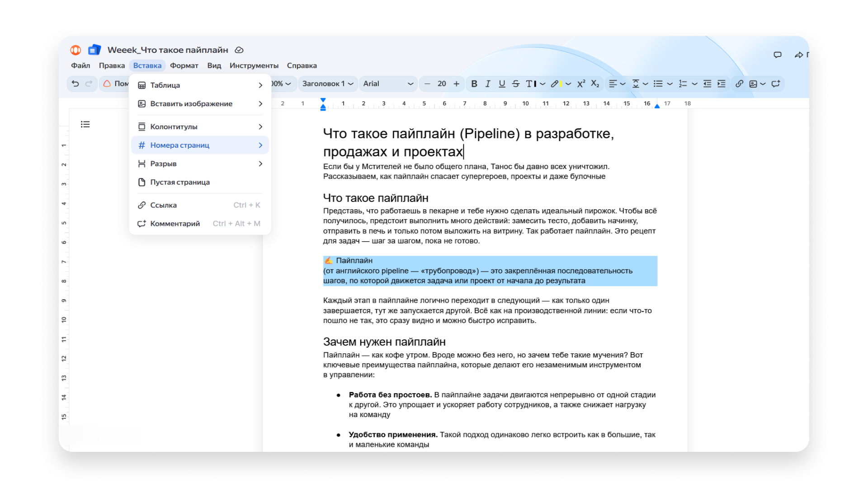This screenshot has width=868, height=488.
Task: Click the undo arrow icon
Action: pos(75,84)
